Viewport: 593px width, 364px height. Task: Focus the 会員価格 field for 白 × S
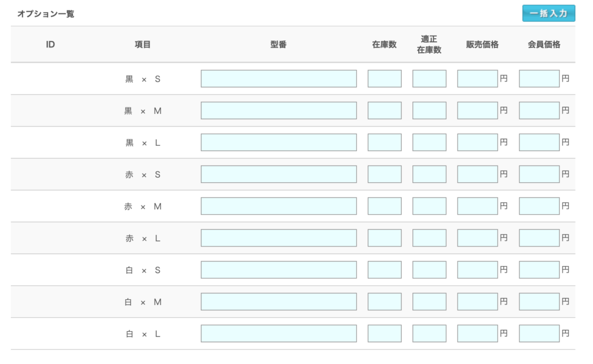coord(539,270)
